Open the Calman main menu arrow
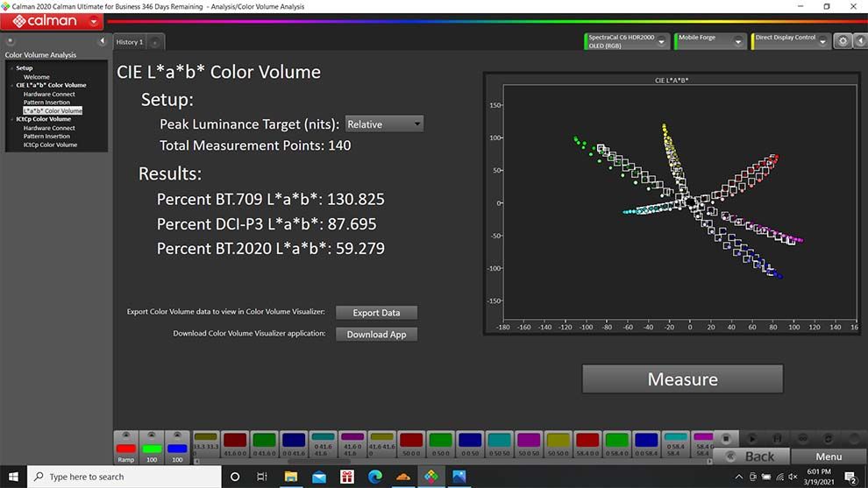This screenshot has width=868, height=488. click(x=94, y=22)
